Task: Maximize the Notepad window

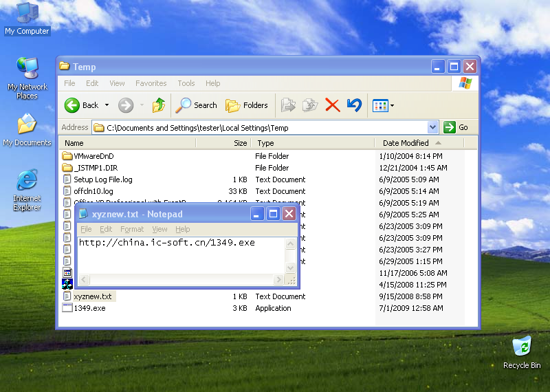Action: coord(273,214)
